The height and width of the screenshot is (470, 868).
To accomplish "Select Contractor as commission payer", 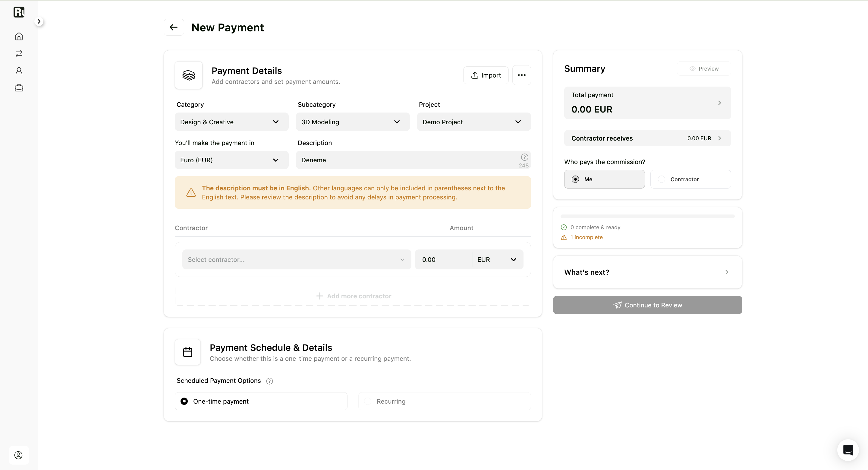I will [x=690, y=179].
